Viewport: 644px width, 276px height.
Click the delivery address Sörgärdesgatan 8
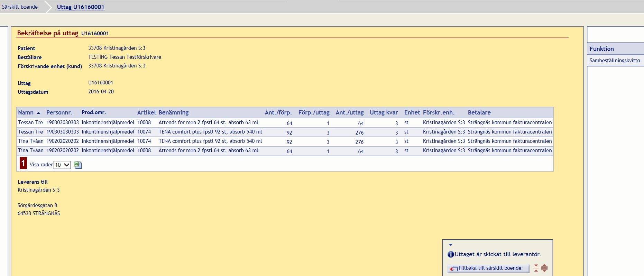pyautogui.click(x=37, y=205)
